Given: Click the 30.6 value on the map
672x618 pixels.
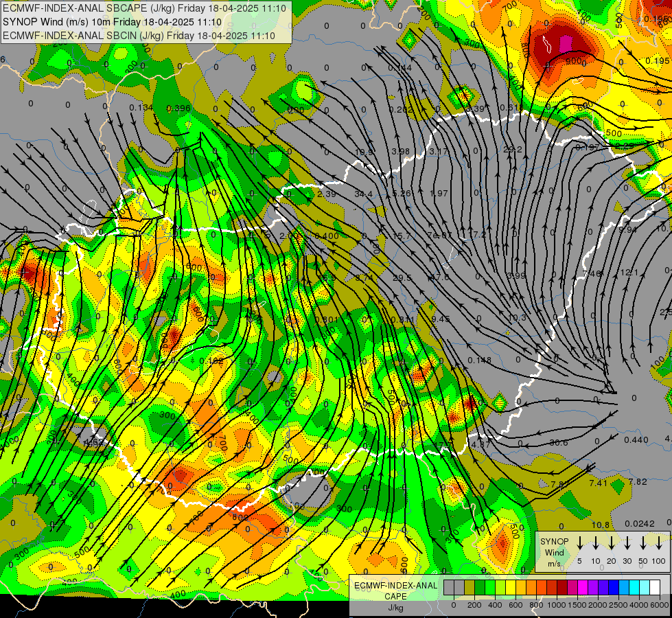Looking at the screenshot, I should pos(559,443).
